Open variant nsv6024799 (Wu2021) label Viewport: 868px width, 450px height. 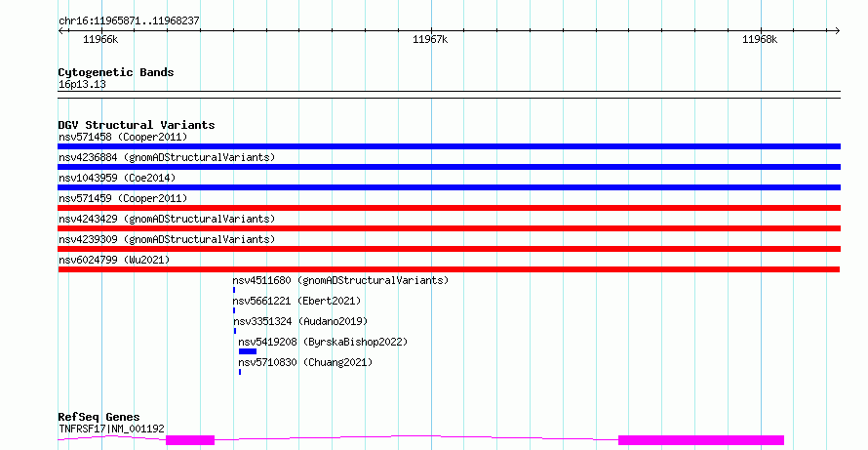click(x=114, y=260)
